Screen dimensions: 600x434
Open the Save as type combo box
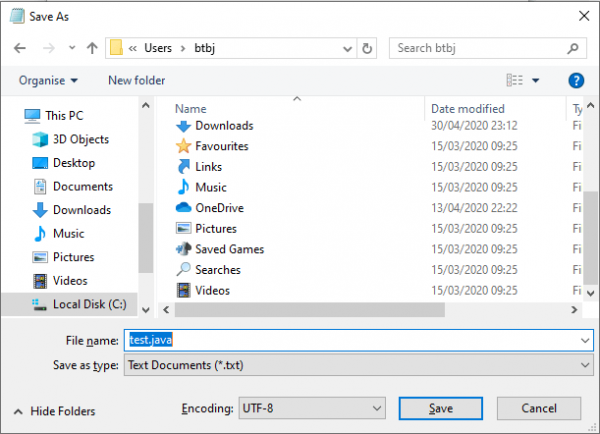[359, 365]
